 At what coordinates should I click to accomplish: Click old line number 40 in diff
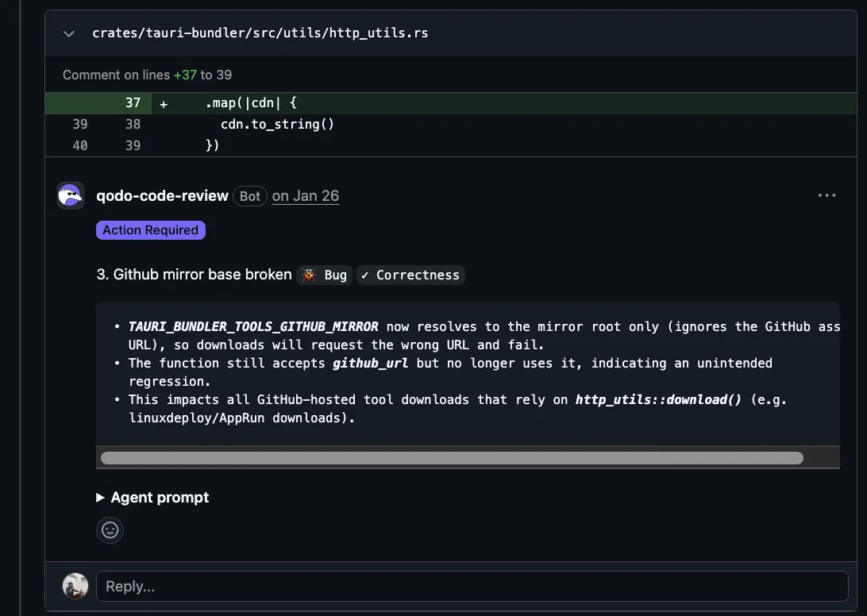click(x=80, y=145)
